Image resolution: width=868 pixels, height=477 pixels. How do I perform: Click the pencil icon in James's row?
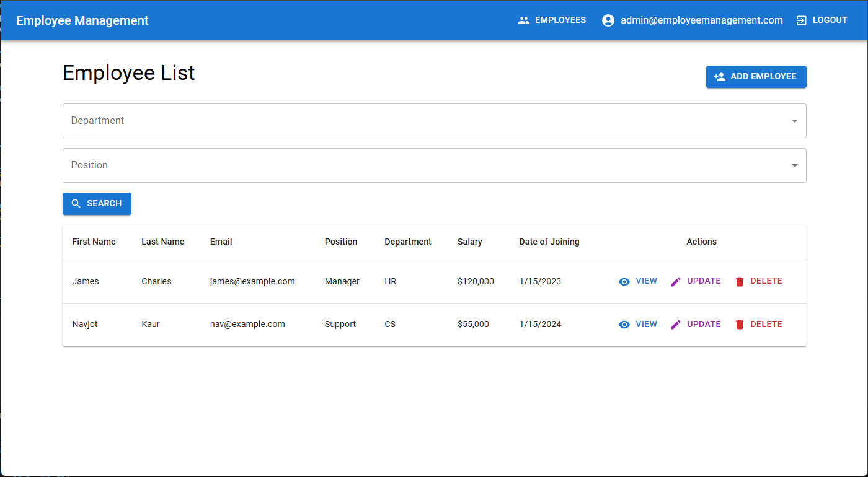[x=676, y=282]
